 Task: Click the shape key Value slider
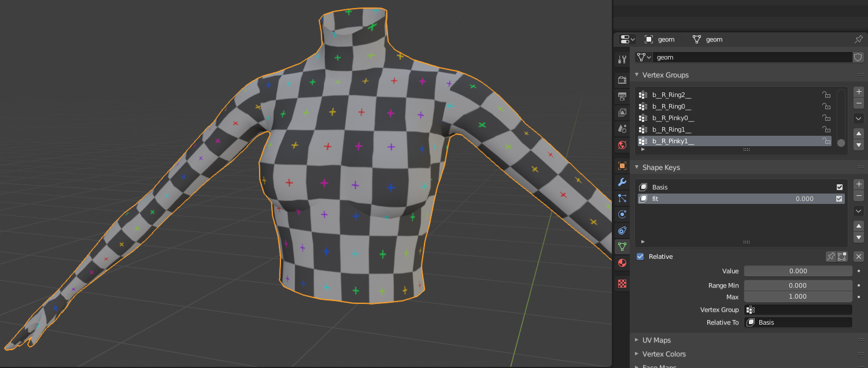click(798, 271)
